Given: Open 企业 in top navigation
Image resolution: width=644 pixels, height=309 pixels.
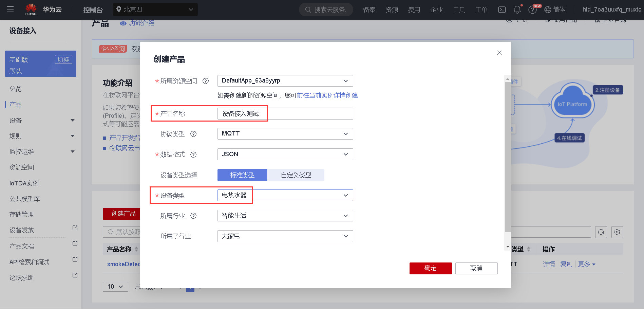Looking at the screenshot, I should pos(436,10).
